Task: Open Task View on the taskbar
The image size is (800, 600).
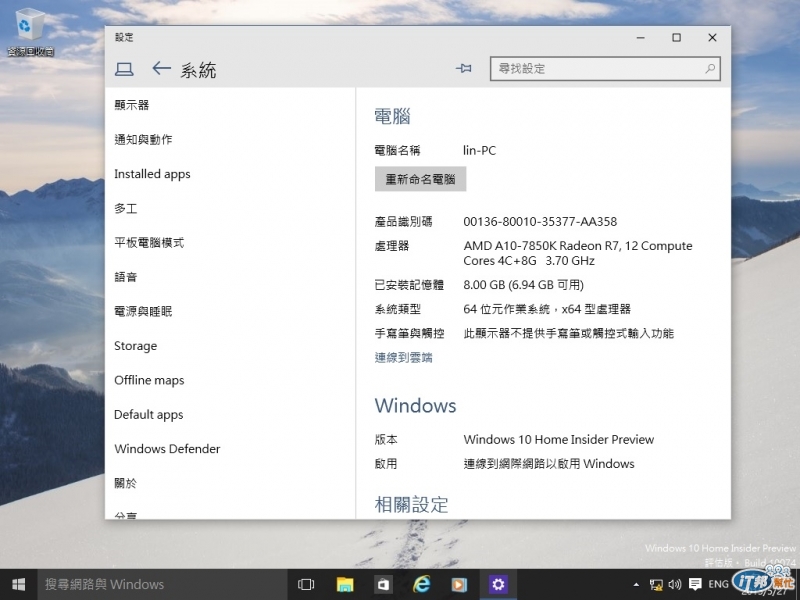Action: click(306, 584)
